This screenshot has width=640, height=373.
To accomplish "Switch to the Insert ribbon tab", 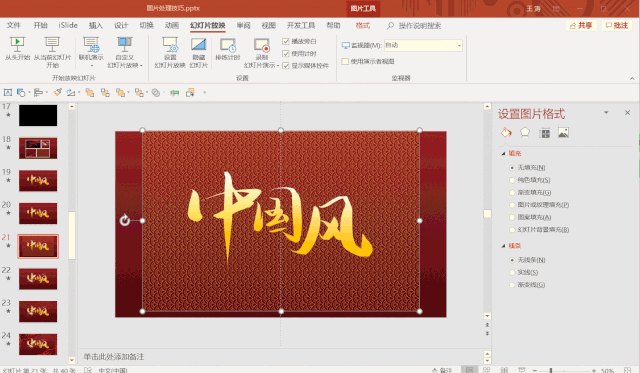I will click(96, 25).
